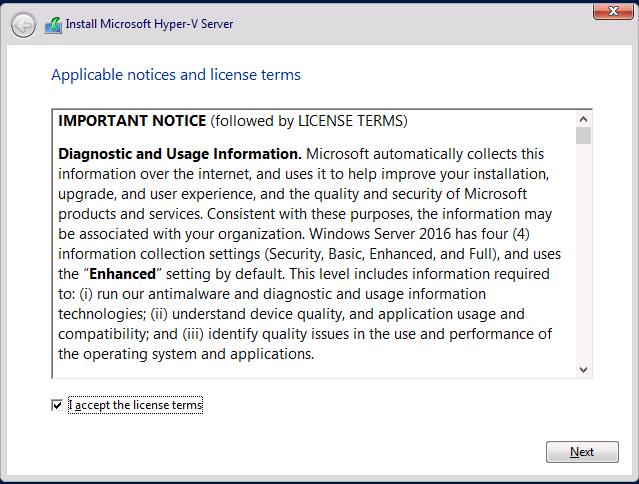The image size is (639, 484).
Task: Click the Hyper-V Server setup icon
Action: coord(53,25)
